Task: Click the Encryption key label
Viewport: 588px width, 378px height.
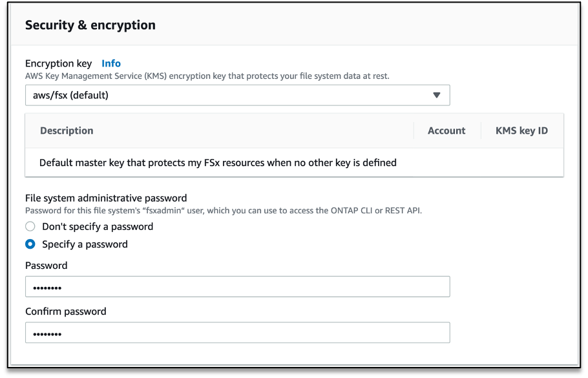Action: 58,63
